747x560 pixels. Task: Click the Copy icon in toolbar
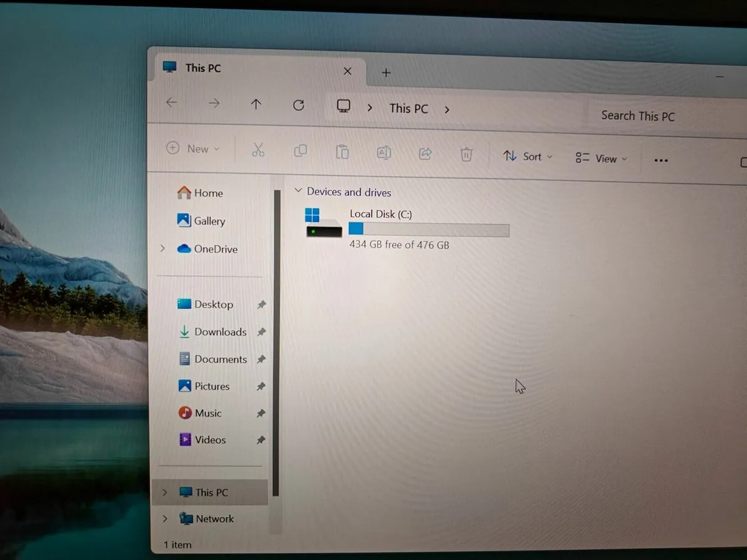coord(300,151)
